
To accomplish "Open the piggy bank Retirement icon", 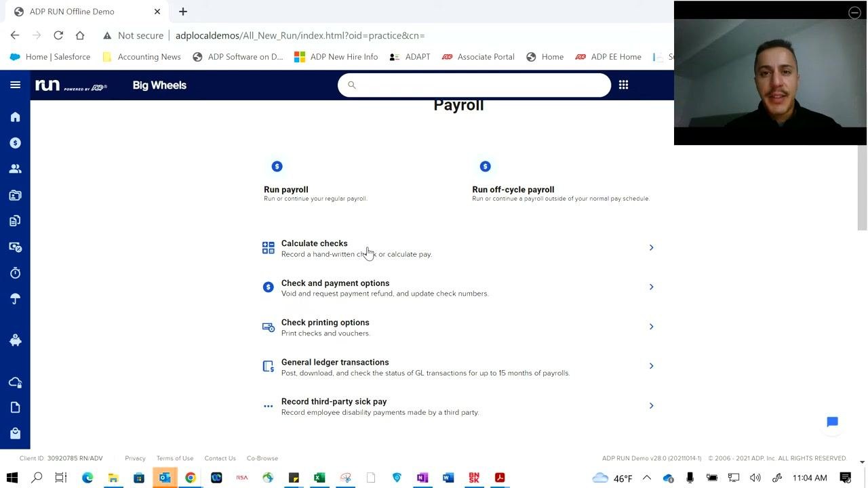I will coord(15,340).
